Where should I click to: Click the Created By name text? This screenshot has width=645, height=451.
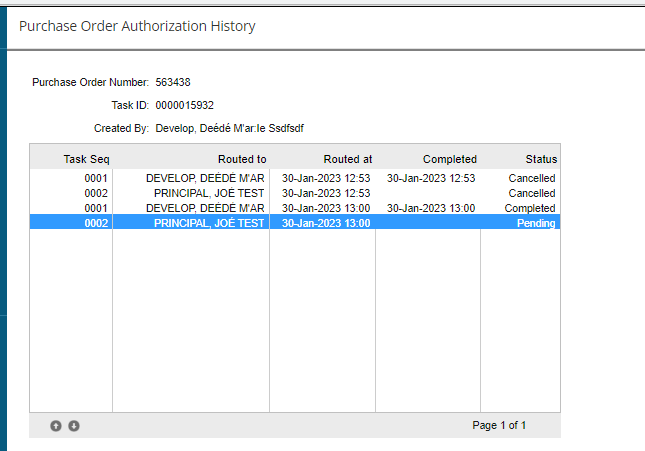229,128
